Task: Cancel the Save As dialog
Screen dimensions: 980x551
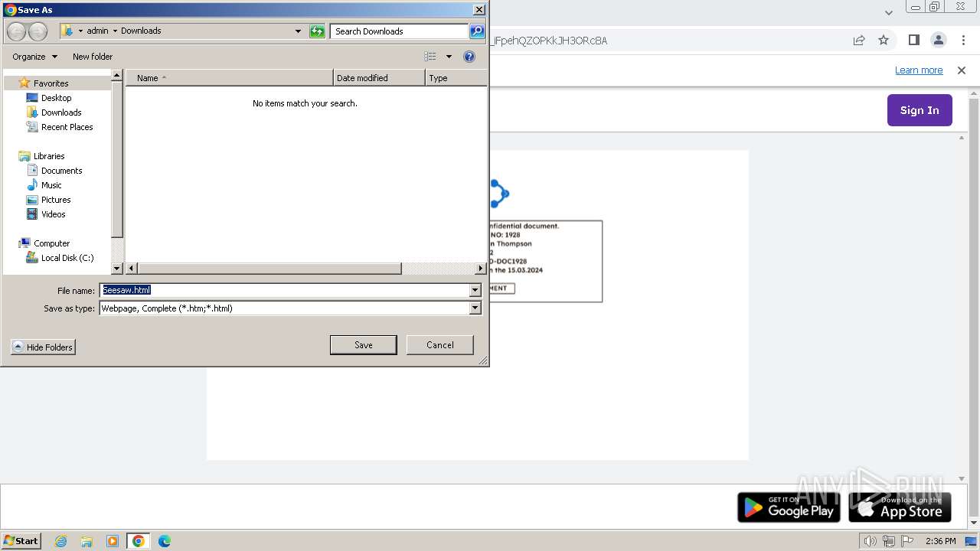Action: click(439, 345)
